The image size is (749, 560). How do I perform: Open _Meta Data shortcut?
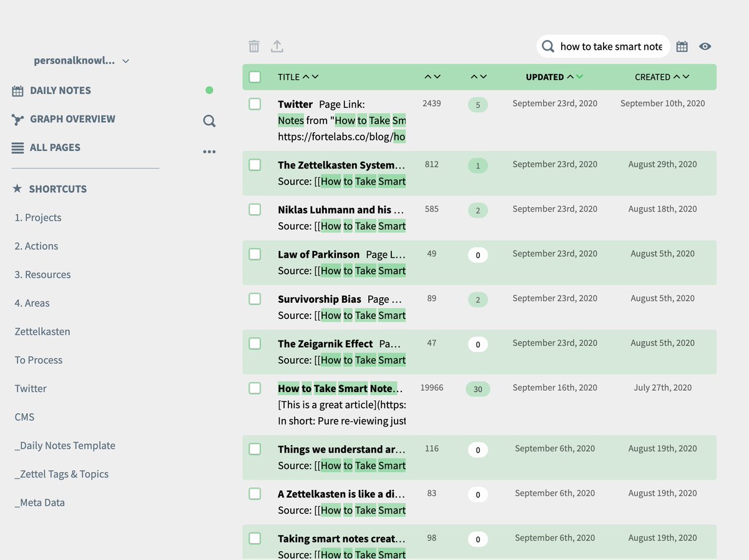click(40, 503)
